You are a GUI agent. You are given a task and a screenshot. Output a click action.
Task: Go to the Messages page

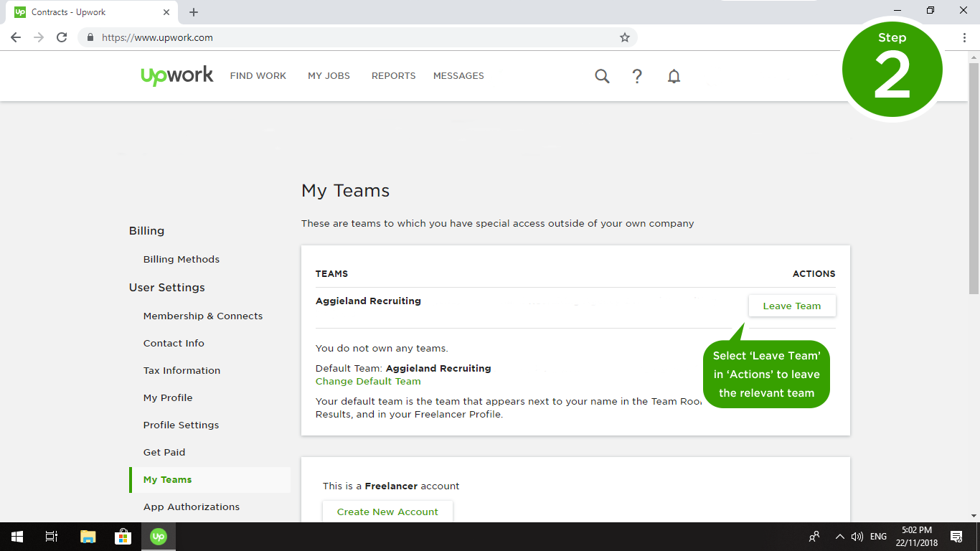pos(458,76)
